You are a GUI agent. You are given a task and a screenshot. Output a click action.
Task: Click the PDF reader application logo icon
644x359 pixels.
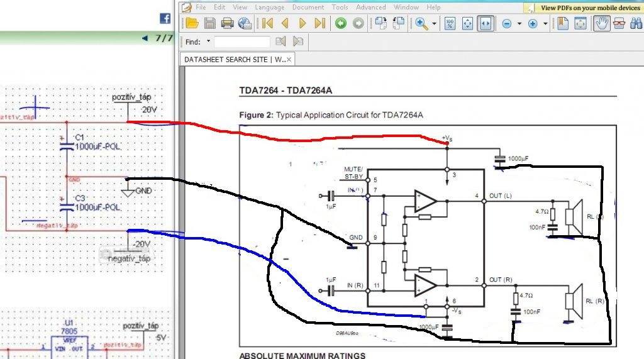187,7
